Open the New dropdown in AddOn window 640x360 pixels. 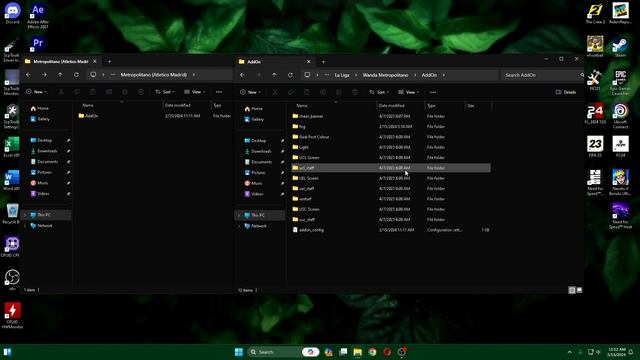250,92
